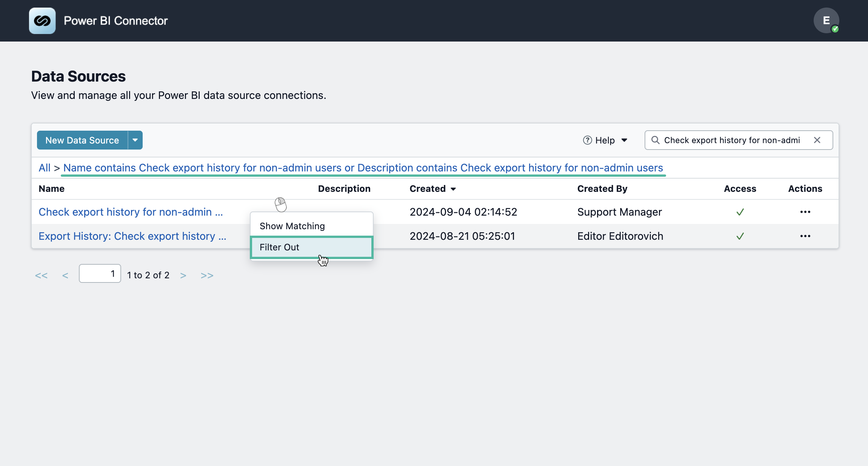This screenshot has height=466, width=868.
Task: Click access checkmark in Support Manager row
Action: tap(740, 212)
